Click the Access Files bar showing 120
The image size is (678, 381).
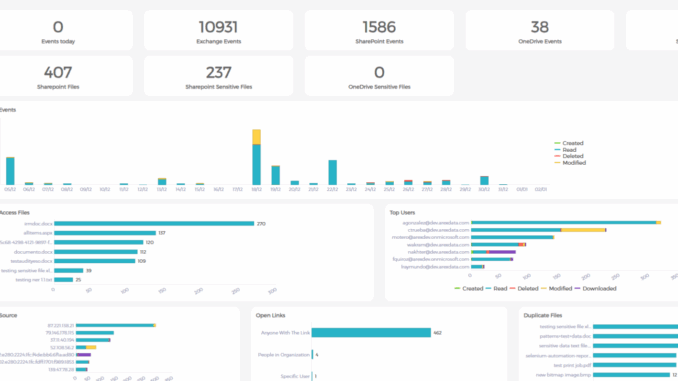click(99, 242)
